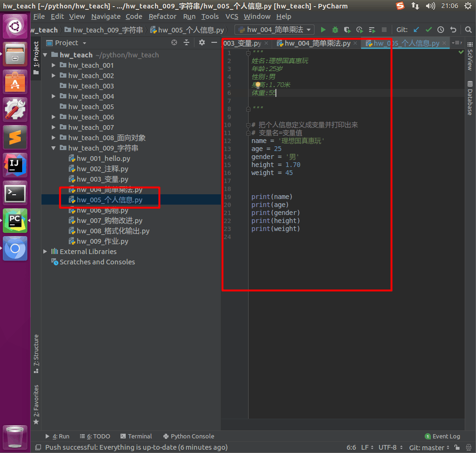Click hw_teach_009_字符串 in the breadcrumb bar
Viewport: 476px width, 453px height.
point(104,30)
